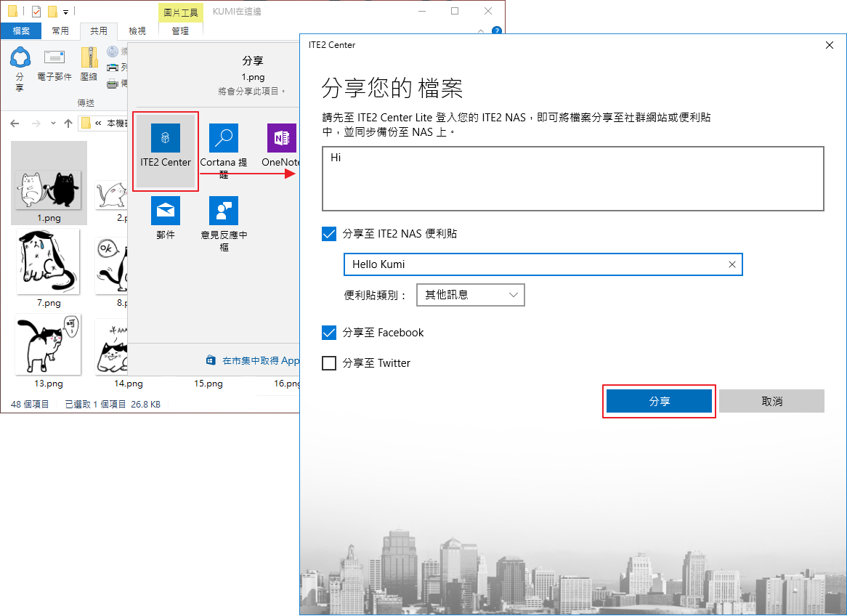The height and width of the screenshot is (616, 847).
Task: Open the recent locations dropdown in File Explorer
Action: tap(53, 123)
